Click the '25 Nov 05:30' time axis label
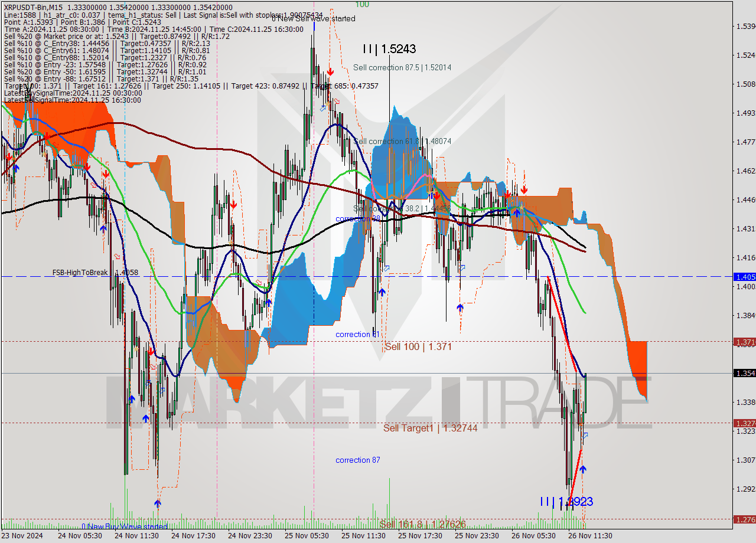Viewport: 756px width, 543px height. [307, 536]
